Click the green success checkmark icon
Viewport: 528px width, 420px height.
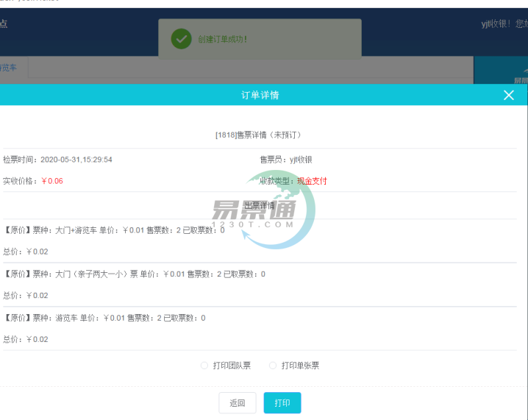click(181, 38)
